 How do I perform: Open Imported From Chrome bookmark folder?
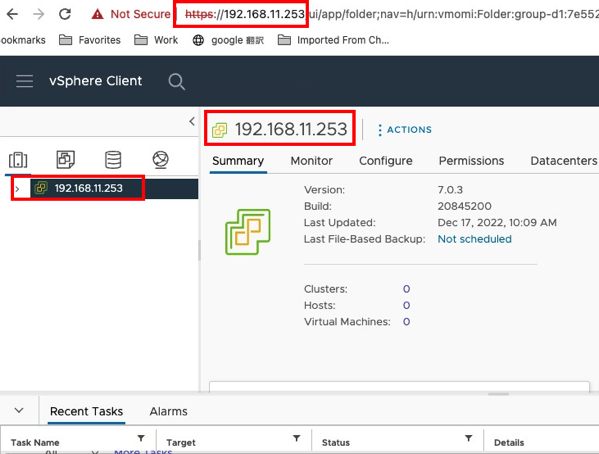(x=333, y=40)
